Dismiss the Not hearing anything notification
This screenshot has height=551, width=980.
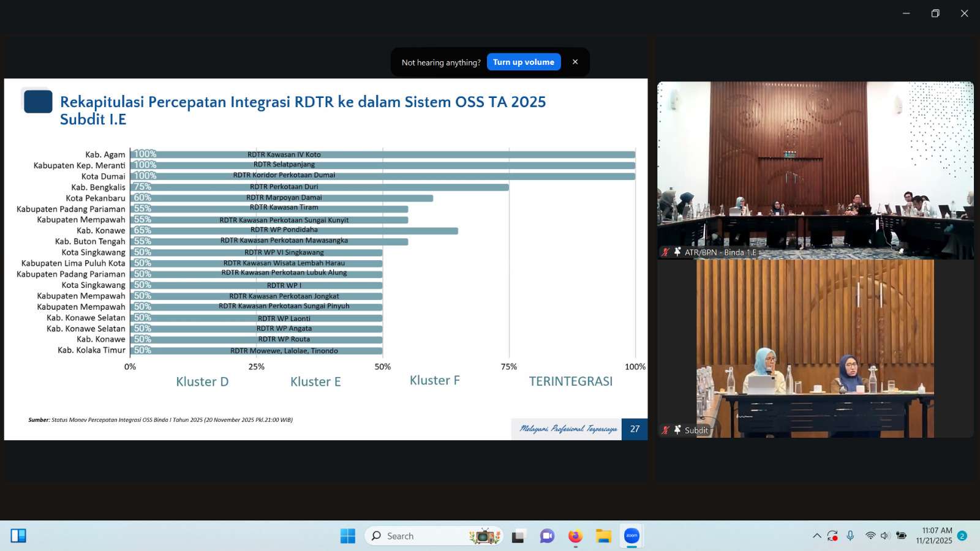click(575, 62)
